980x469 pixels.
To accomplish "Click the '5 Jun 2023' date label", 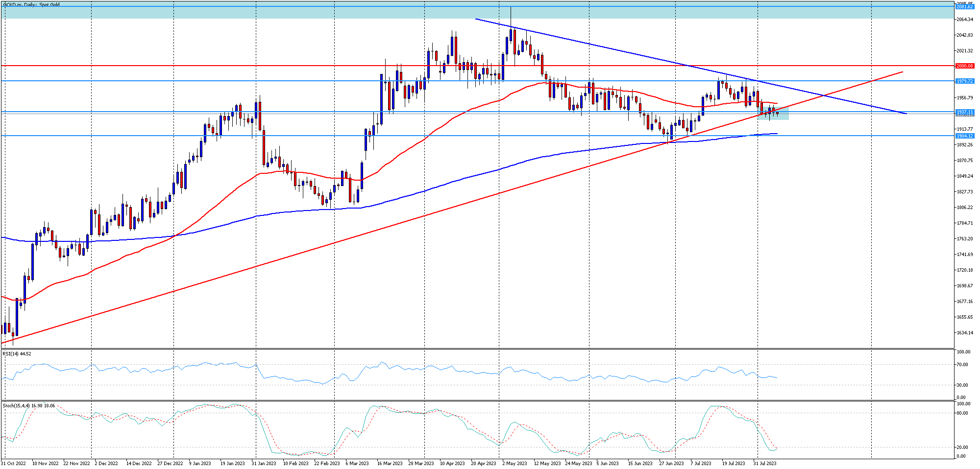I will [x=608, y=463].
